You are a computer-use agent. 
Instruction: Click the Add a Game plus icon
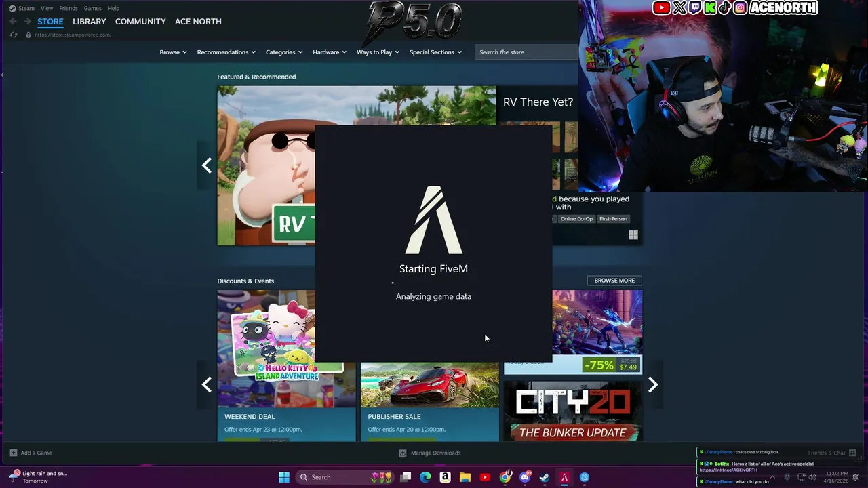14,453
